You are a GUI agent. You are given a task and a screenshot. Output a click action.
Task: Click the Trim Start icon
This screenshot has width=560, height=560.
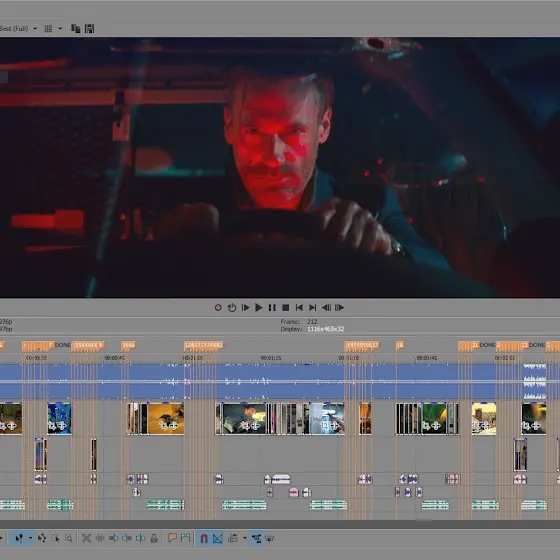(114, 538)
